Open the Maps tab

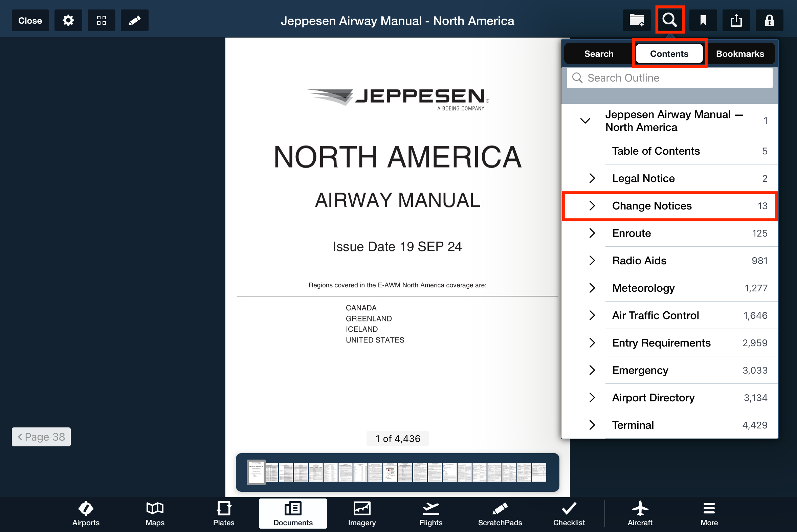155,514
